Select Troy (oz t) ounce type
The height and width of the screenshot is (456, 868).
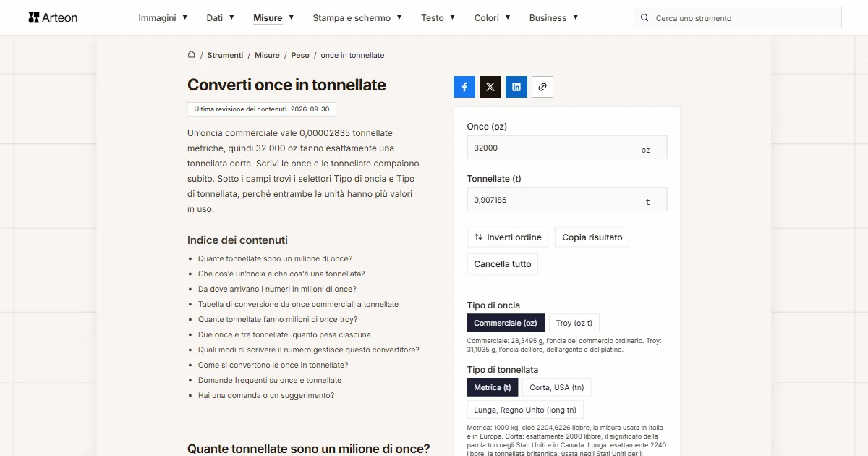point(574,323)
